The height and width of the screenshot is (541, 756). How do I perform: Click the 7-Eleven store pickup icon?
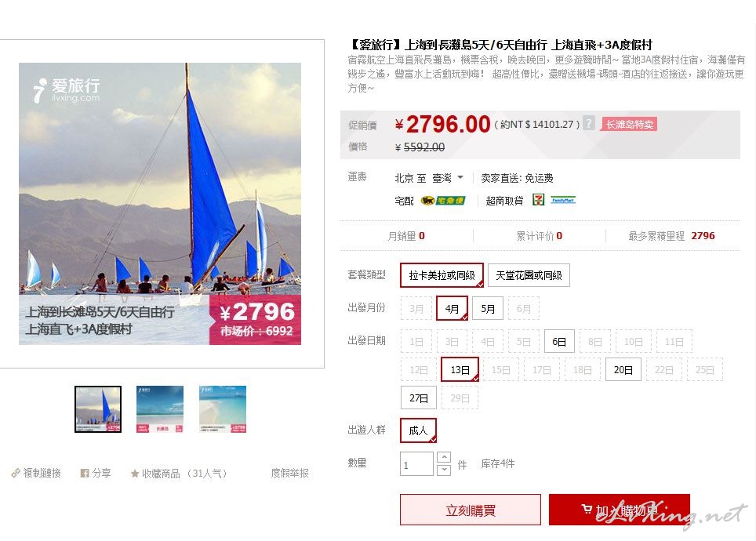538,200
